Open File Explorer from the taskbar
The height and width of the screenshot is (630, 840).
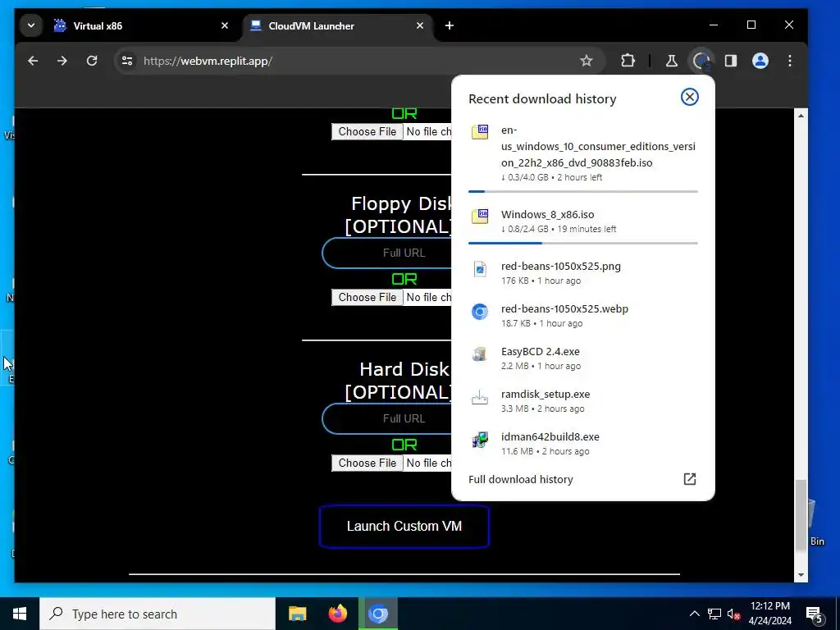(x=297, y=614)
